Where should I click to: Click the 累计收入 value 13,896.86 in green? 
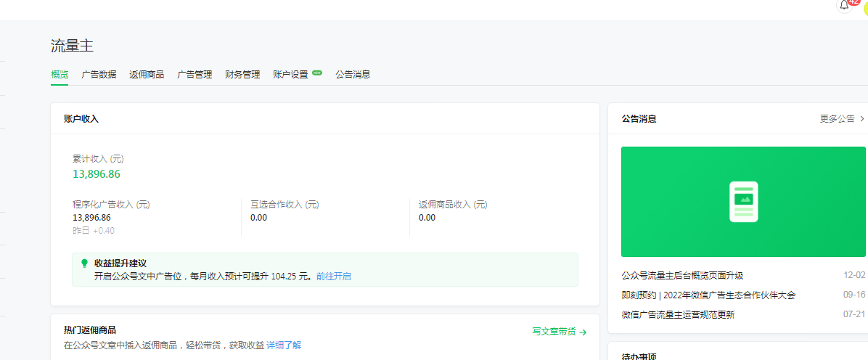pos(97,174)
